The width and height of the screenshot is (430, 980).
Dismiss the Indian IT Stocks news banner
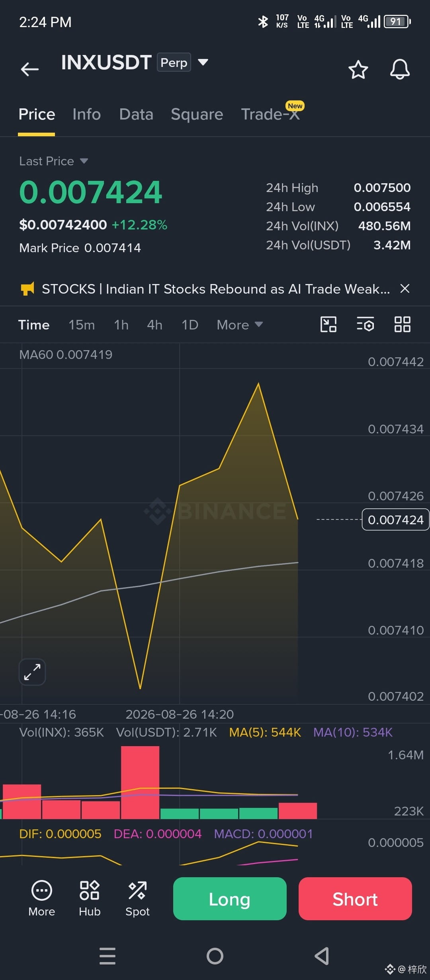(405, 288)
